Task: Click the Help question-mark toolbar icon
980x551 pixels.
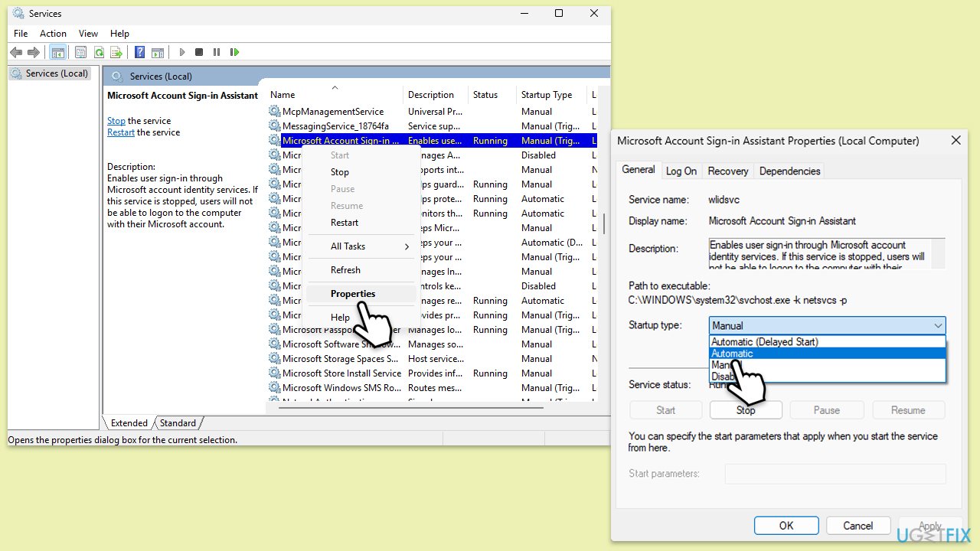Action: point(139,51)
